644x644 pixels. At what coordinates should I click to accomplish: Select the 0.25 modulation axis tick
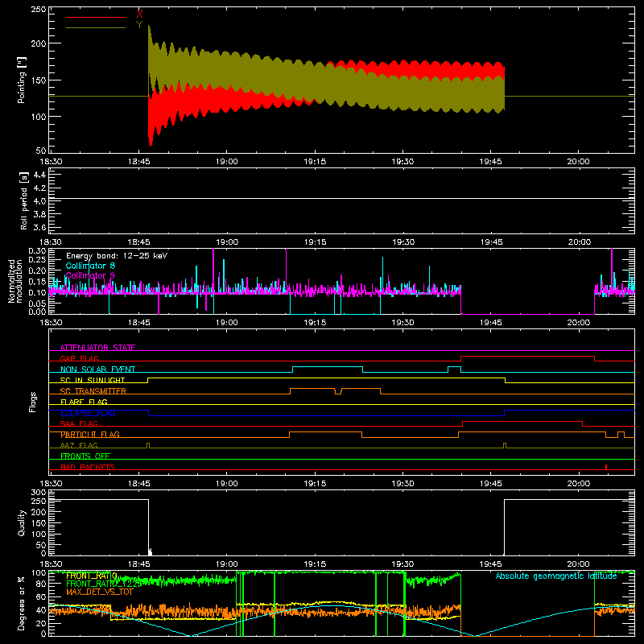tap(37, 260)
